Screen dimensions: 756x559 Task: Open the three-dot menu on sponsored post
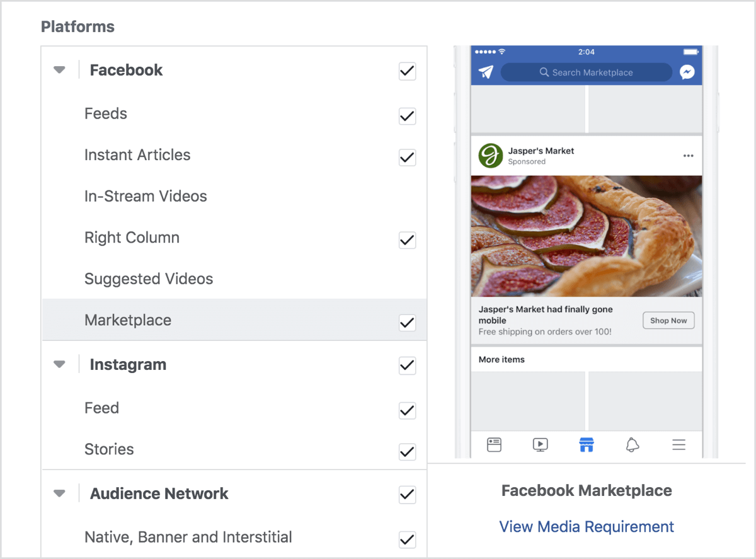coord(688,156)
